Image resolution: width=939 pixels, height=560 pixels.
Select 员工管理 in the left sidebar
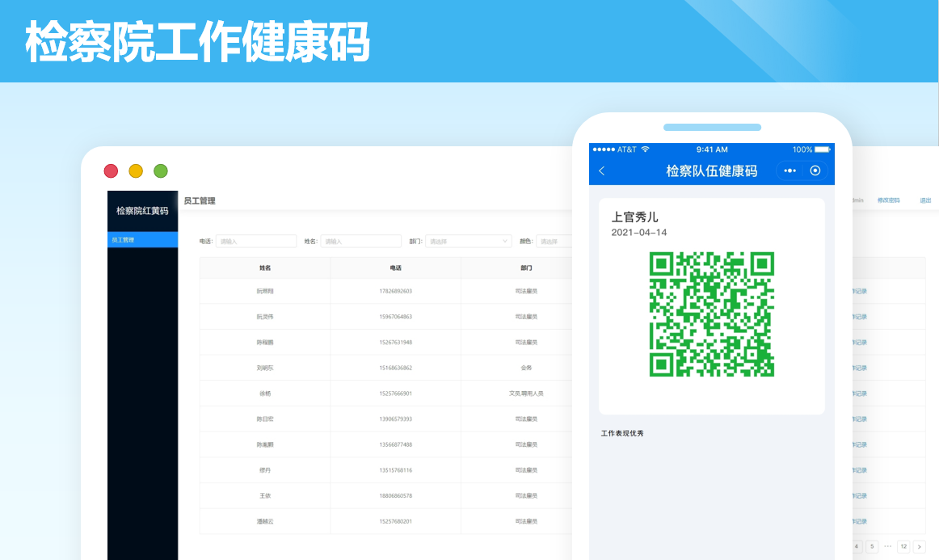click(x=142, y=240)
